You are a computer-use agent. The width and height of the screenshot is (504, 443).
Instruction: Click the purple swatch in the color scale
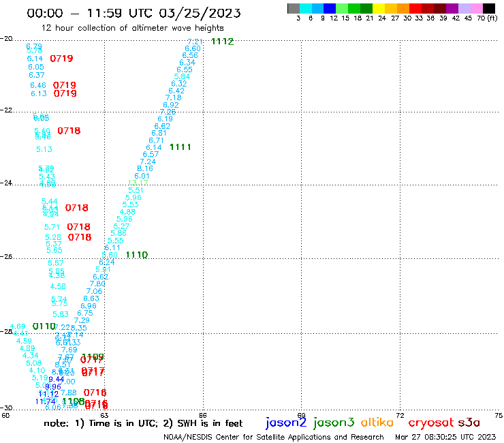(x=452, y=8)
